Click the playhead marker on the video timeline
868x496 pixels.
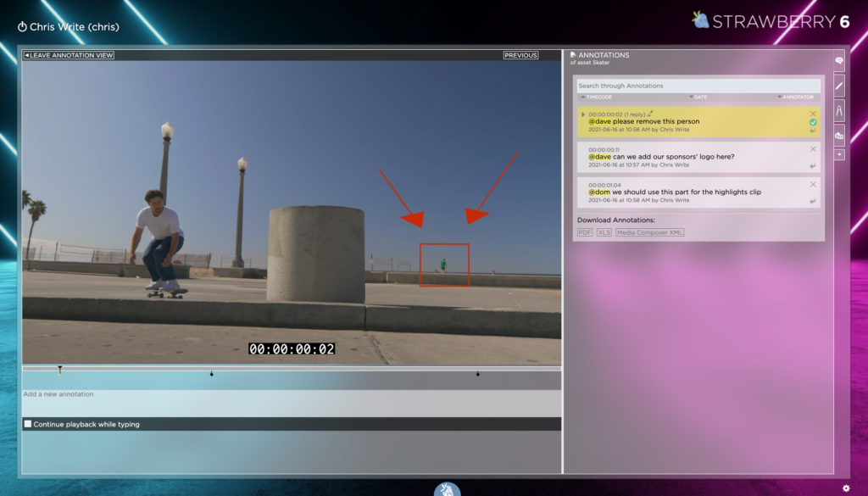60,368
